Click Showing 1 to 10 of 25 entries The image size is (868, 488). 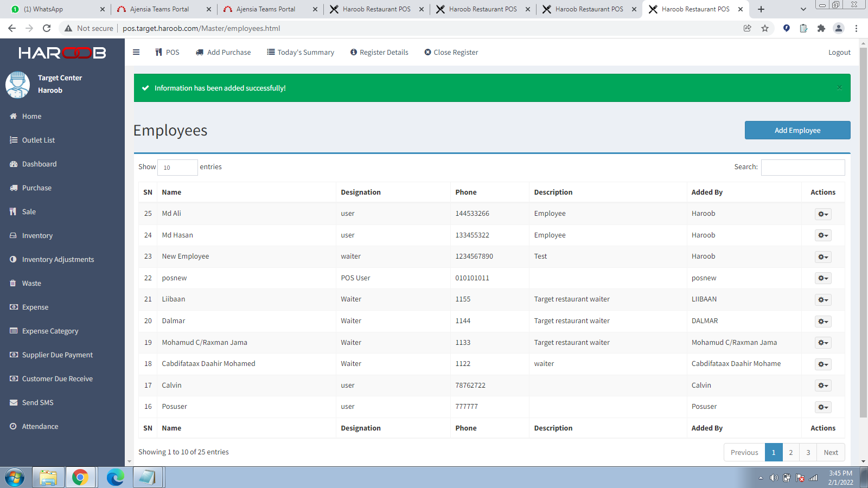point(183,452)
